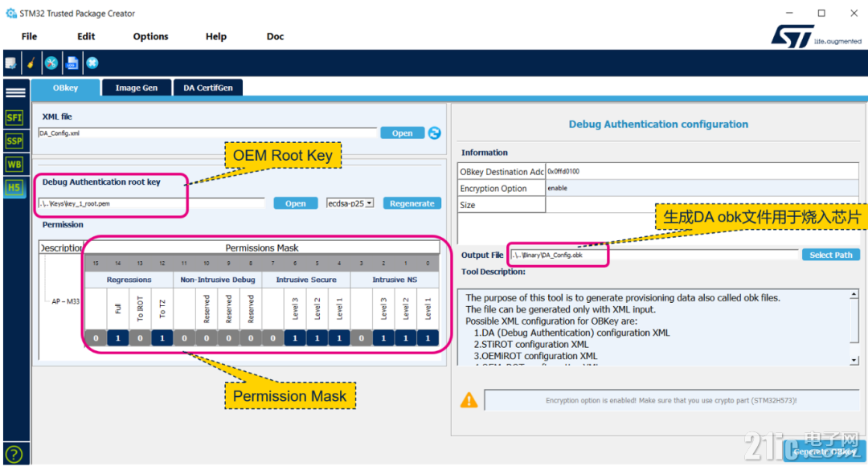Click the DA_Config.xml file path field

(207, 133)
